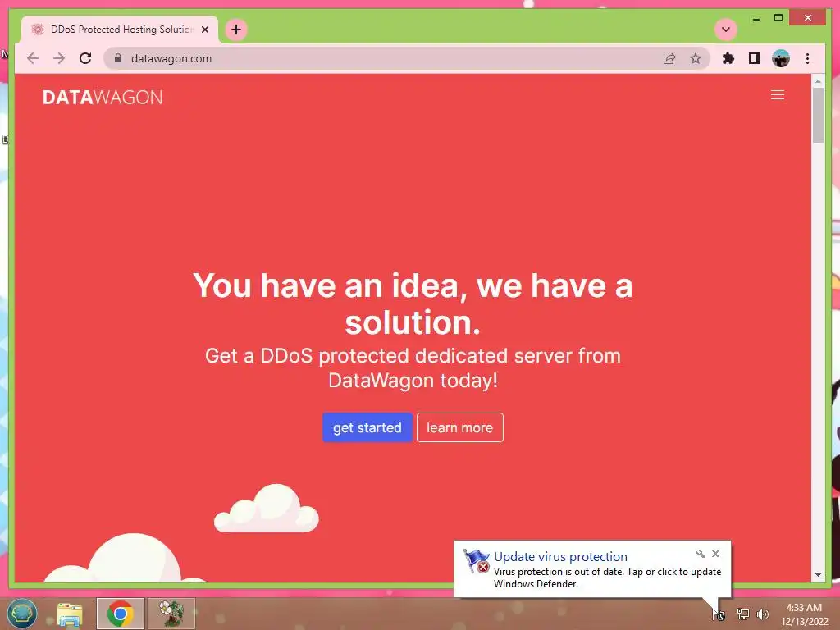Open Chrome's three-dot menu
The height and width of the screenshot is (630, 840).
[x=807, y=58]
